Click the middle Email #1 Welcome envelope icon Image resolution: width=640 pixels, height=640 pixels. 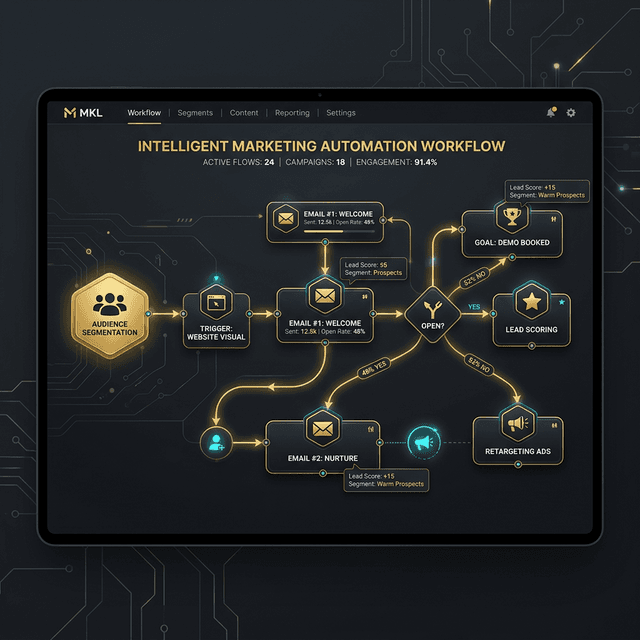325,296
